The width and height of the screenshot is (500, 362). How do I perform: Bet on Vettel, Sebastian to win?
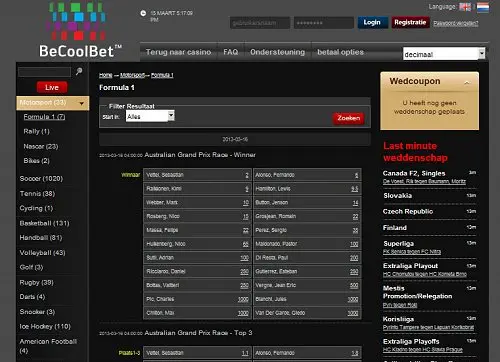[x=197, y=175]
